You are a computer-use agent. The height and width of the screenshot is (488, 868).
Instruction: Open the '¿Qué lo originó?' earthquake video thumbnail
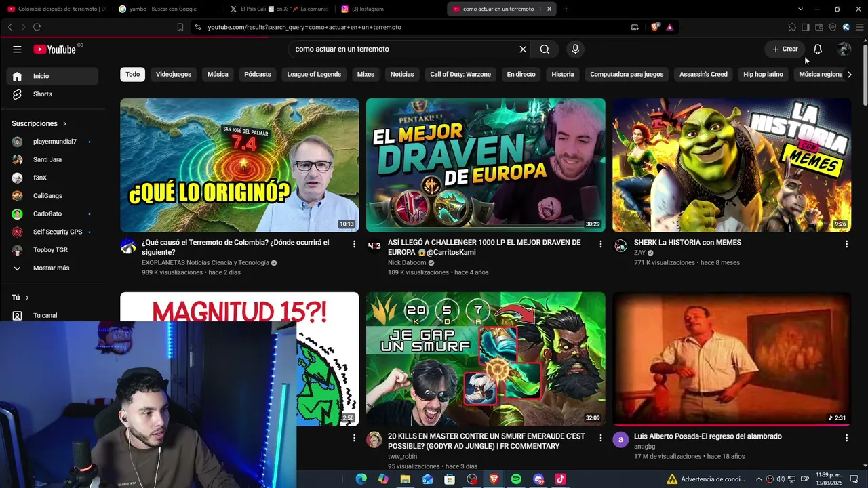click(x=239, y=165)
